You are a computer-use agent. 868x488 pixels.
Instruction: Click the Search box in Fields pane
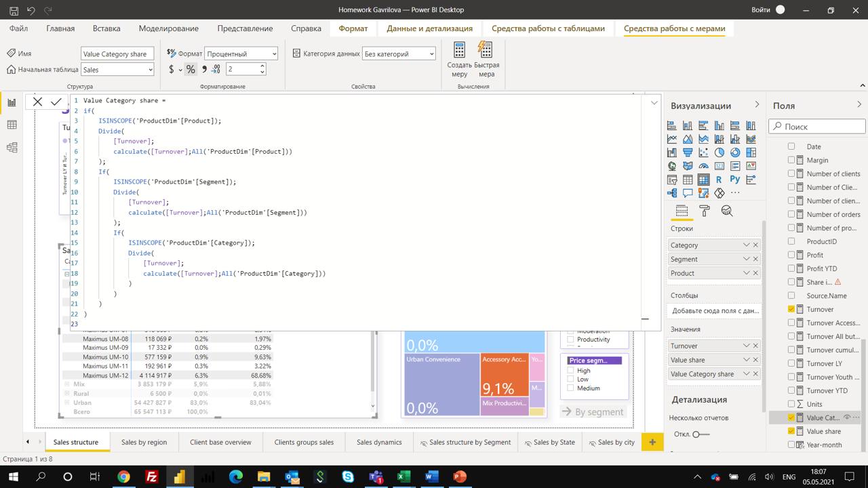(x=817, y=126)
